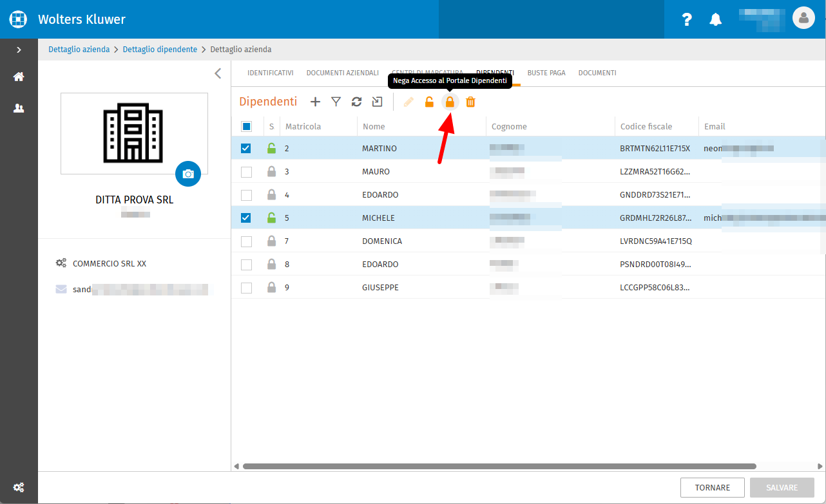
Task: Sort by the Nome column header
Action: [374, 127]
